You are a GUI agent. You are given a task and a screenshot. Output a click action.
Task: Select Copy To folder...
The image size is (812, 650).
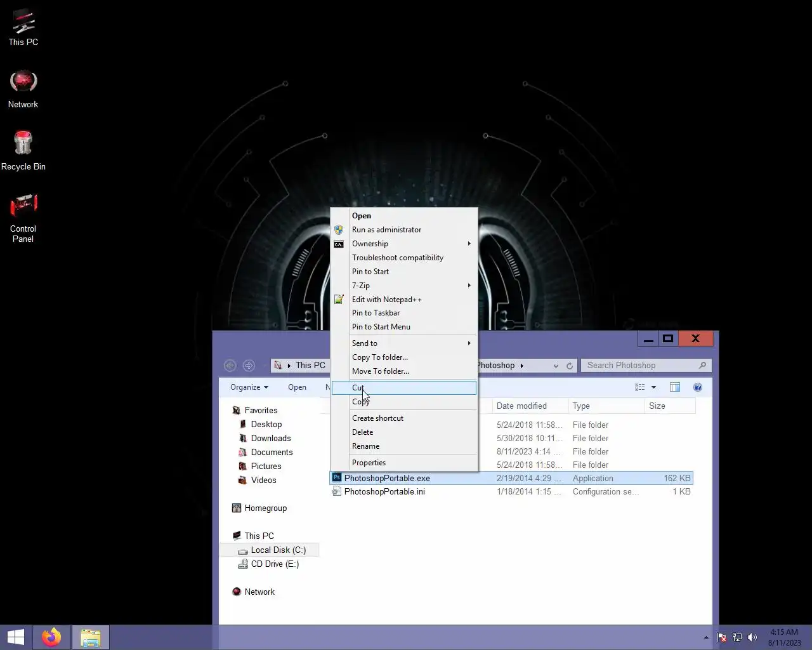click(404, 357)
